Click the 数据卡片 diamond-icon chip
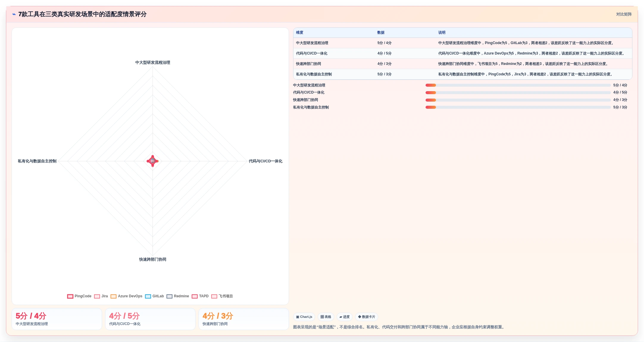 click(367, 317)
